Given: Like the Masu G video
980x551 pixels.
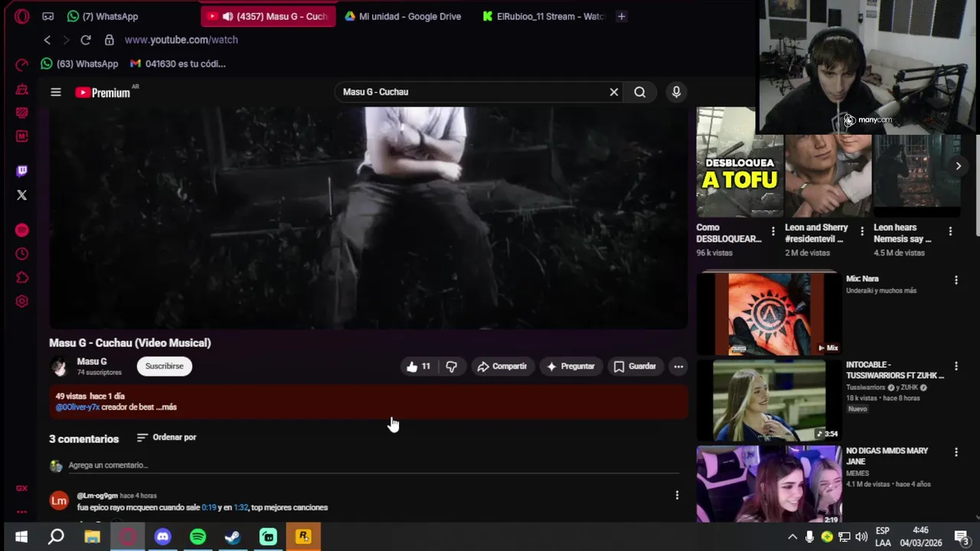Looking at the screenshot, I should (x=419, y=367).
